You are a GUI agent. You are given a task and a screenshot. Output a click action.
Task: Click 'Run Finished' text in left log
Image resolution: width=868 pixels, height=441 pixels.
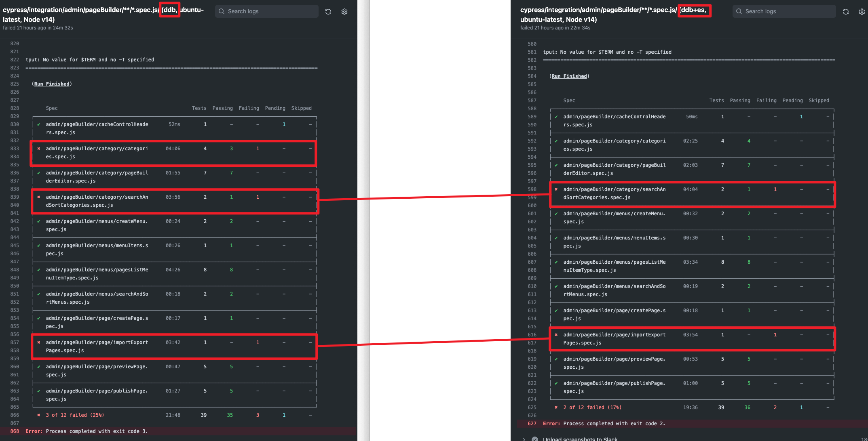tap(52, 84)
